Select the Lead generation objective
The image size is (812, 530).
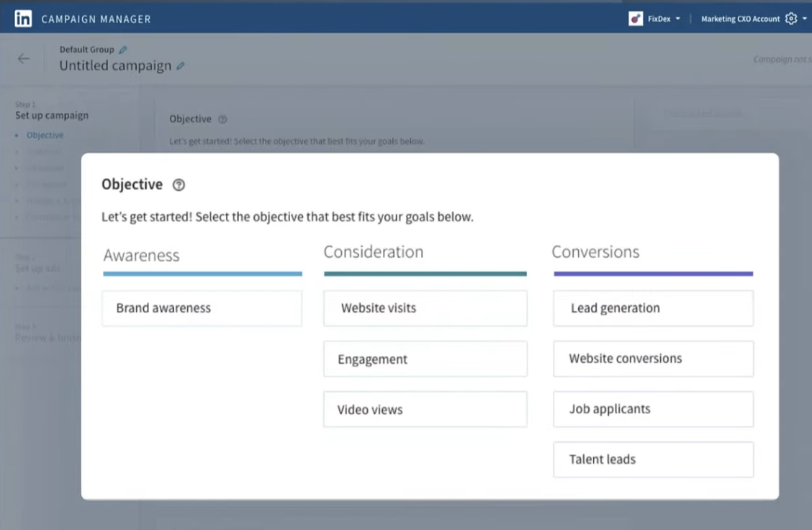click(654, 308)
